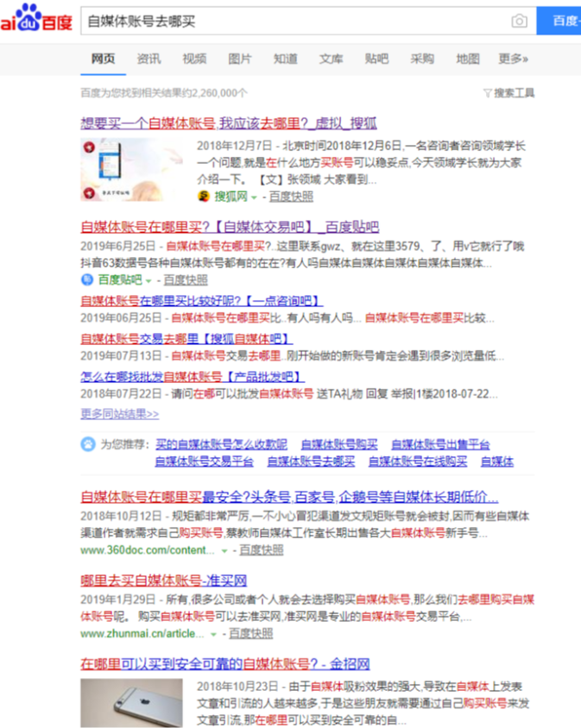Open result 自媒体账号在哪里买最安全?头条号,百家号

tap(289, 497)
